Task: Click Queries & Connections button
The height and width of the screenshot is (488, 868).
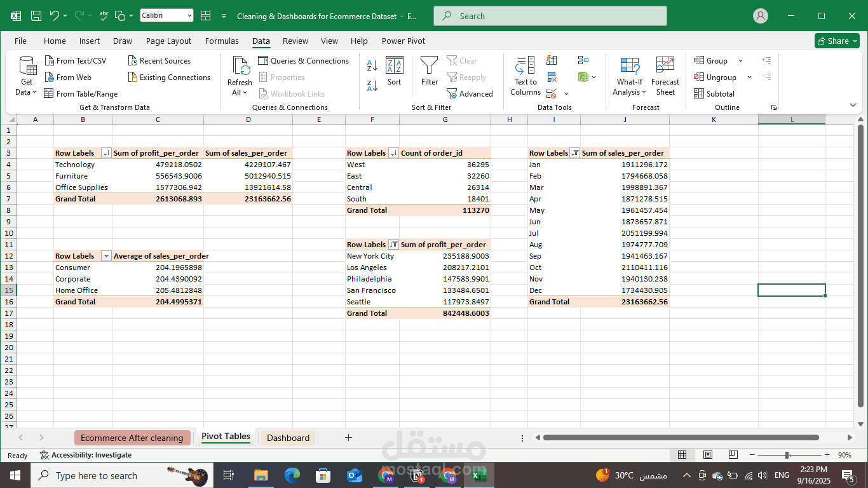Action: (x=304, y=61)
